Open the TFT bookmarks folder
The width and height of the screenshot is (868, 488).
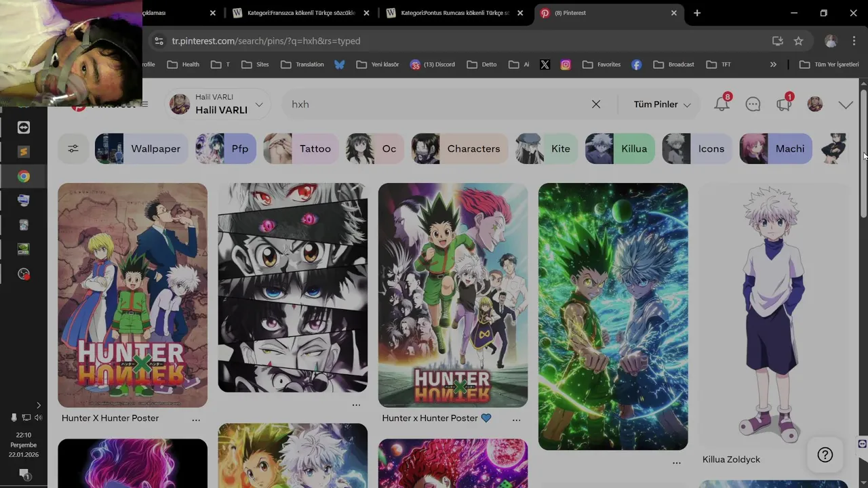pos(719,64)
